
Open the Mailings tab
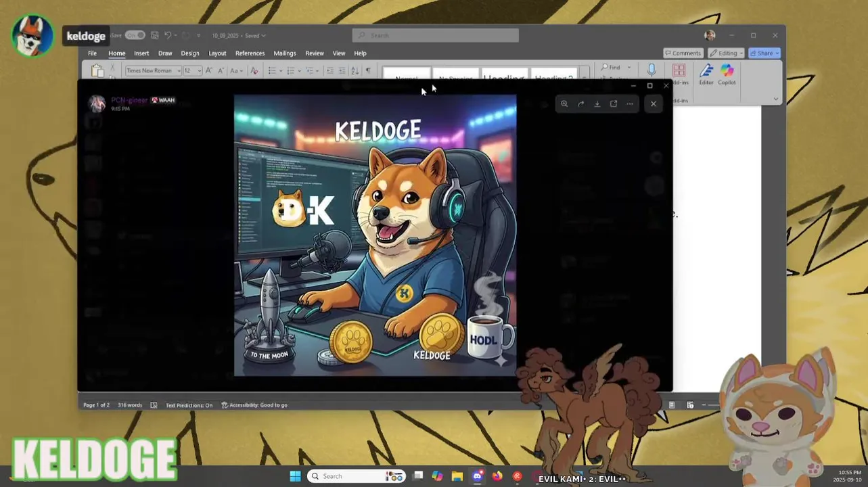point(285,53)
